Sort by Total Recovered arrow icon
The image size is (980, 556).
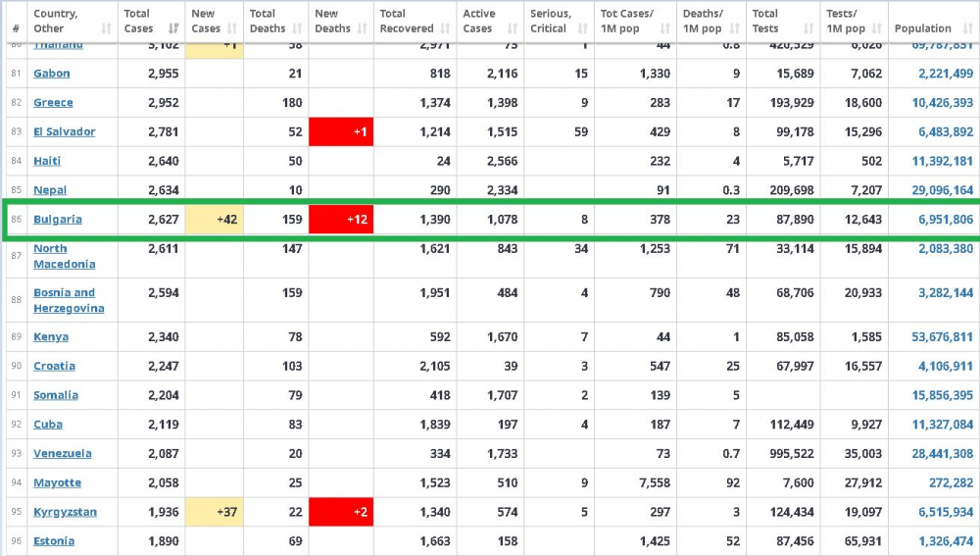tap(446, 28)
